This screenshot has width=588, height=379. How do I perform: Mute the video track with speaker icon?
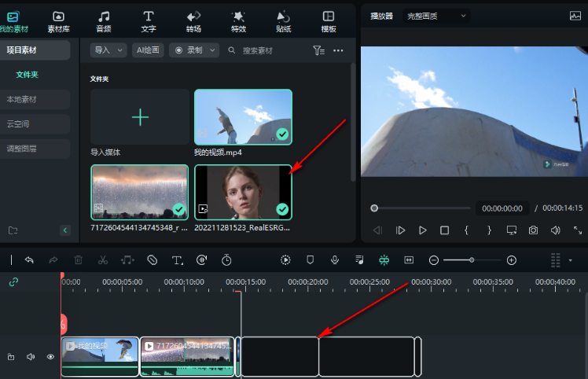(x=31, y=357)
